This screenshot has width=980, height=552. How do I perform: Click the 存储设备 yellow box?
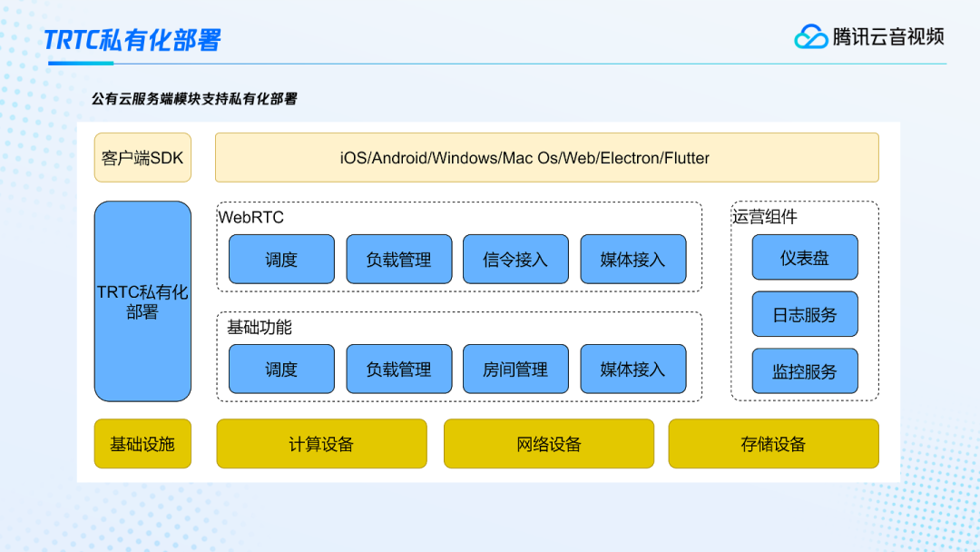[x=774, y=444]
